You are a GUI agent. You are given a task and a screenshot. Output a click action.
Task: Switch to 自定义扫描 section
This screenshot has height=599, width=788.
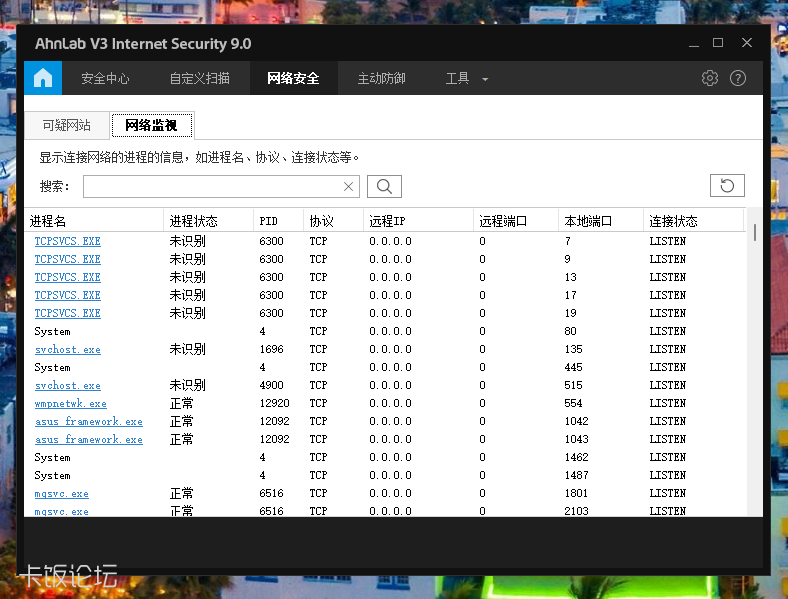pyautogui.click(x=199, y=78)
